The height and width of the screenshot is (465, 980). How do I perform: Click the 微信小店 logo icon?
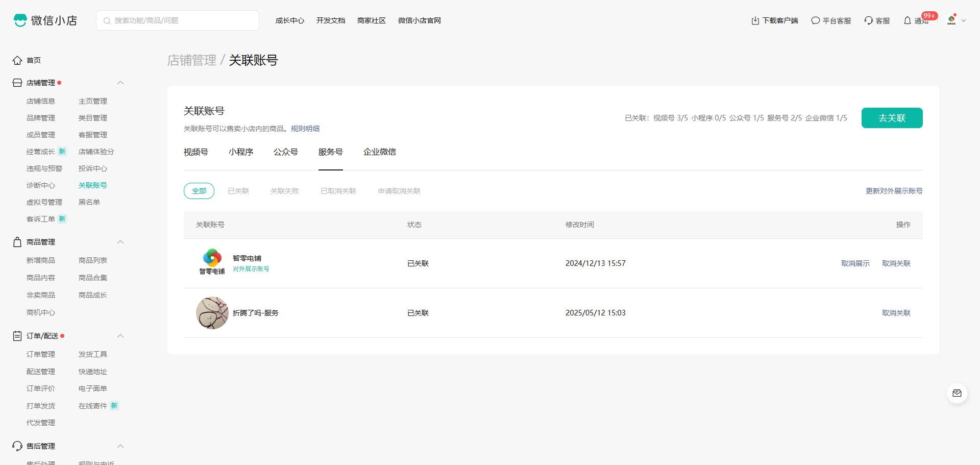(20, 20)
